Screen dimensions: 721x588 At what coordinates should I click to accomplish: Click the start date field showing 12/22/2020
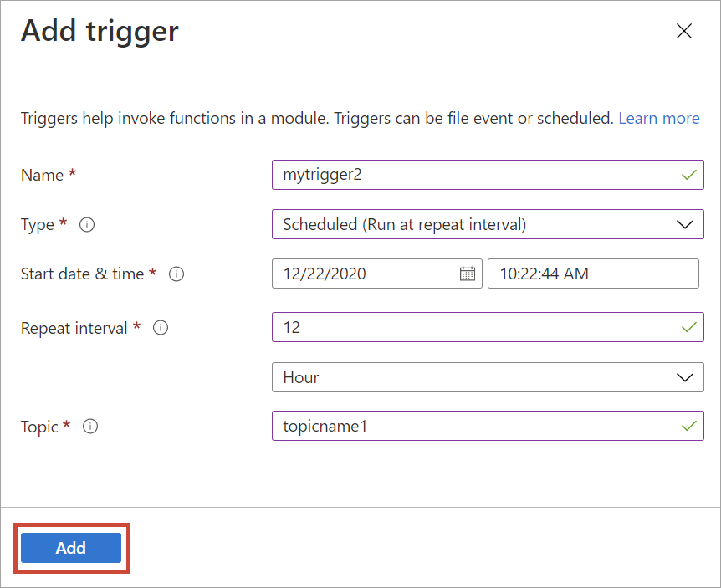click(377, 274)
